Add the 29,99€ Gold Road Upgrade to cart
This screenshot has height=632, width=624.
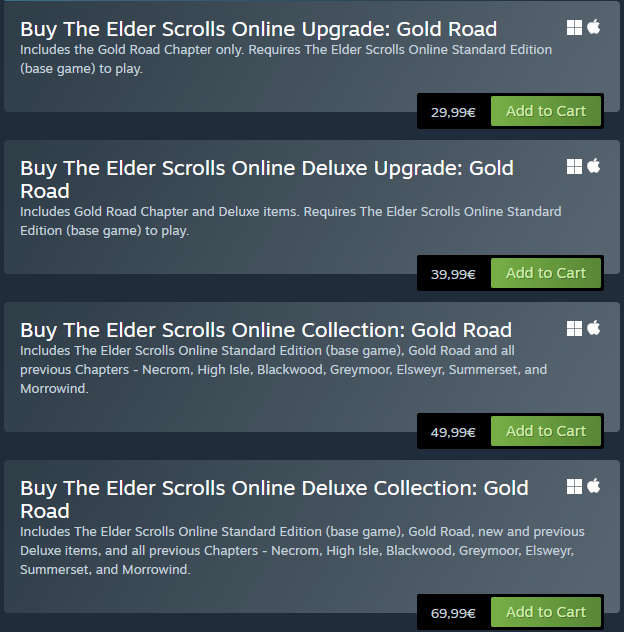click(x=546, y=111)
